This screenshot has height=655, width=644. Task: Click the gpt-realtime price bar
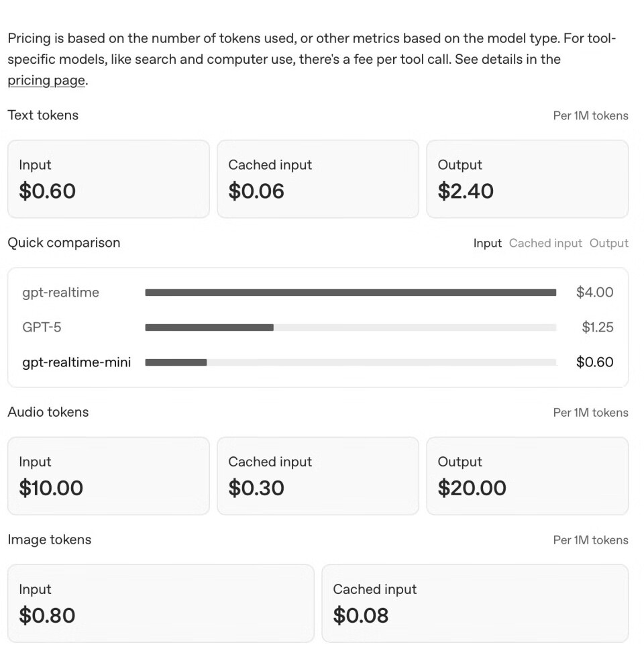(350, 293)
